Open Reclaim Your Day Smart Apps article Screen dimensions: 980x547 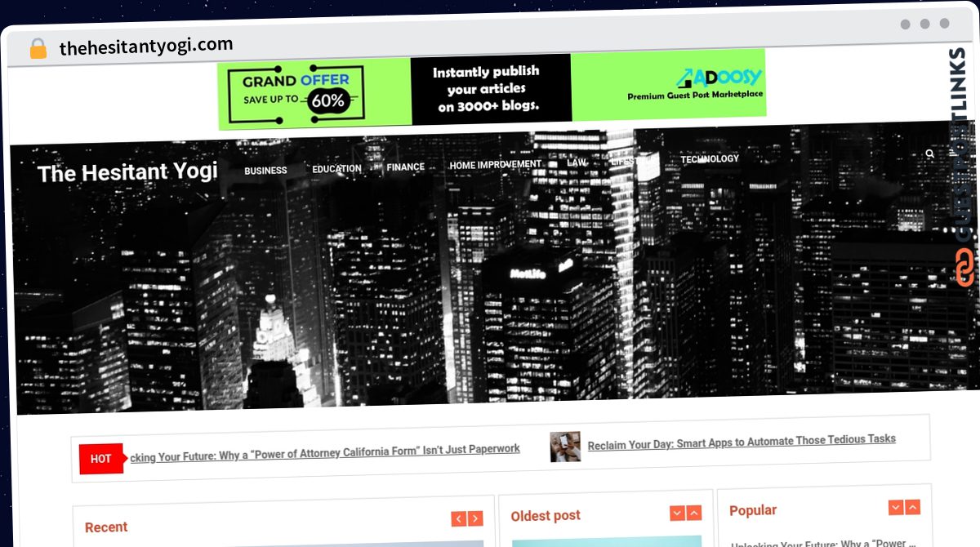[x=742, y=442]
